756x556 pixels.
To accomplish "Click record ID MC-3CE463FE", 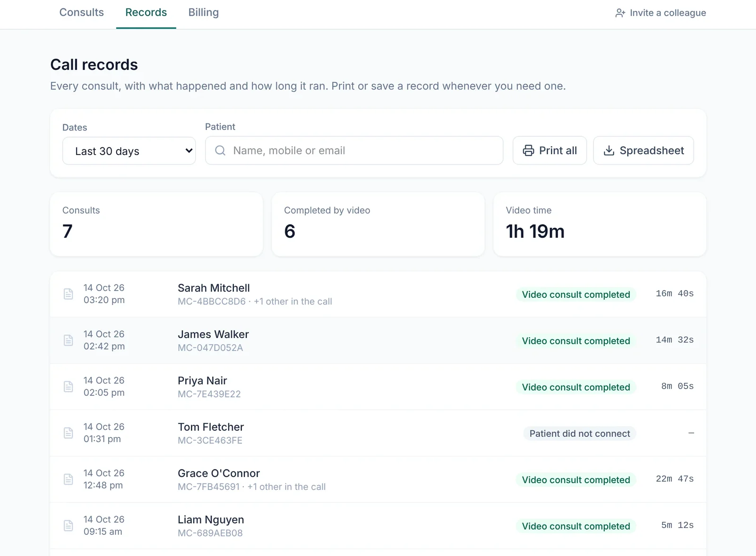I will 210,441.
